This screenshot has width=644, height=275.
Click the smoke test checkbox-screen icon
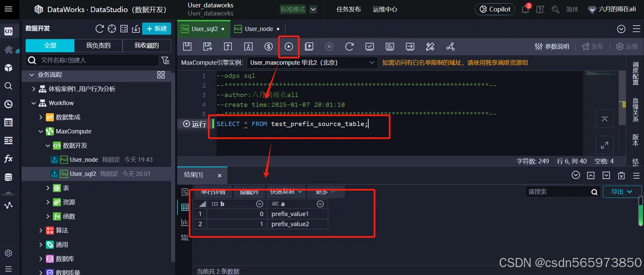click(369, 47)
